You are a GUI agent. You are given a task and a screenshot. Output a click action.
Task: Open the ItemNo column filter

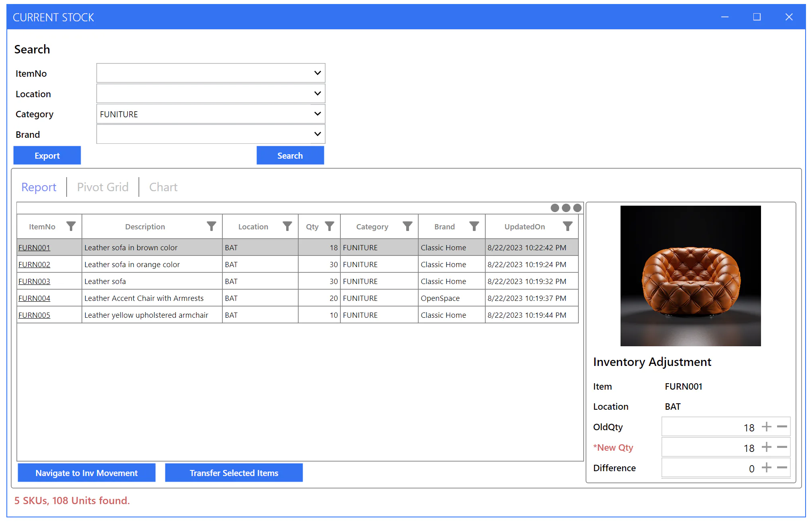pos(71,227)
